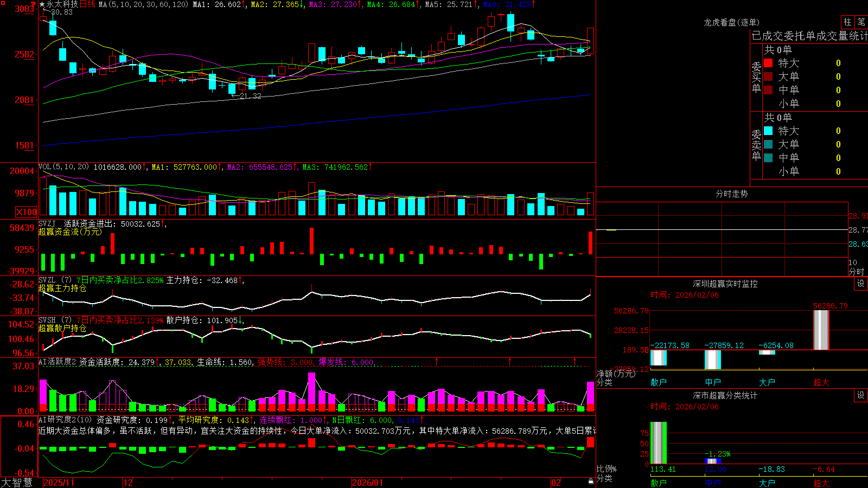Click the AI研究度2(10) indicator label
This screenshot has width=868, height=488.
(65, 420)
